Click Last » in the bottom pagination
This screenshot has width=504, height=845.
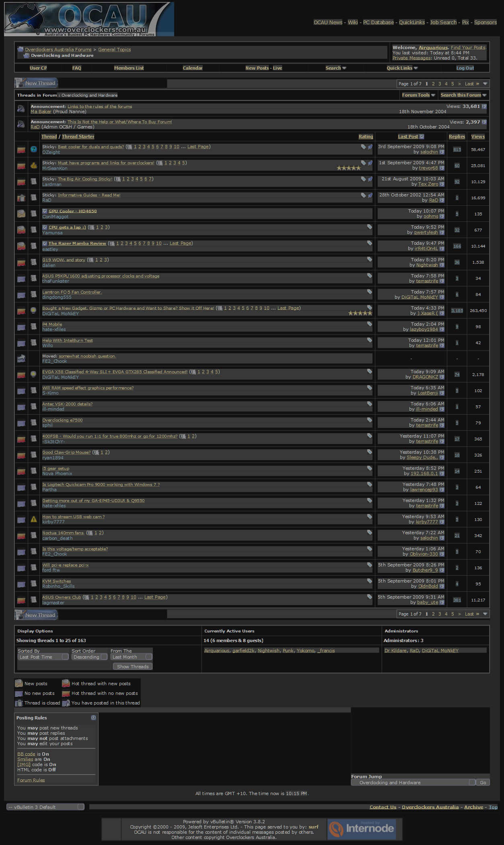472,614
